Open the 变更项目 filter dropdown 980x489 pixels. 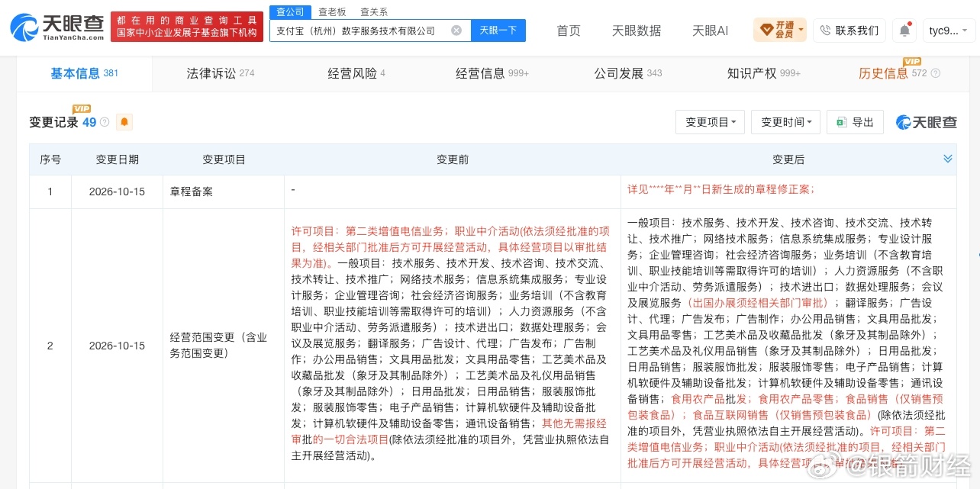[710, 122]
